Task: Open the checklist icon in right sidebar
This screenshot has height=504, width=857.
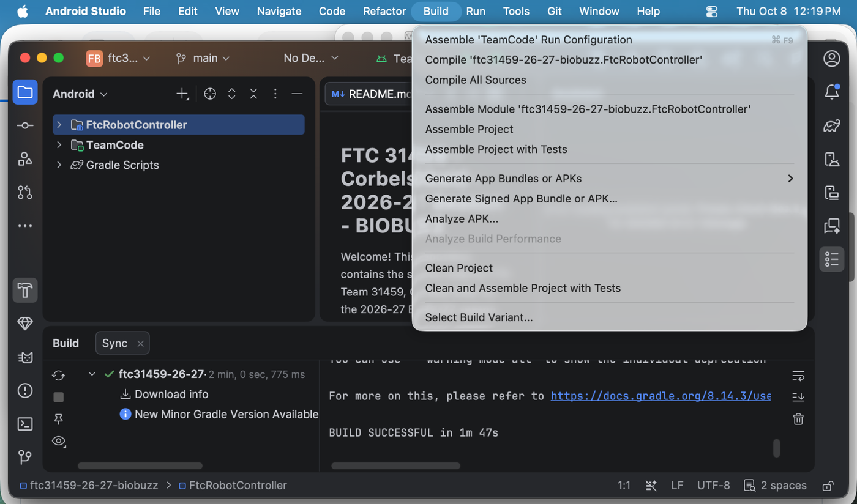Action: [831, 259]
